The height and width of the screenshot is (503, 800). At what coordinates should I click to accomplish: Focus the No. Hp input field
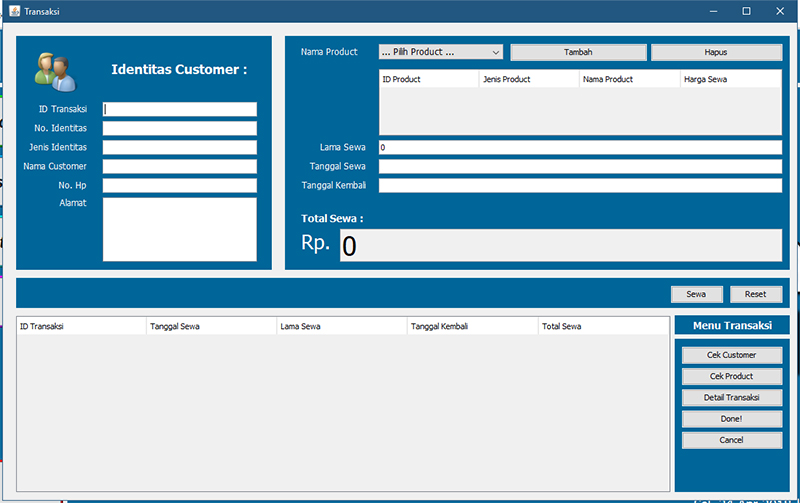coord(180,185)
